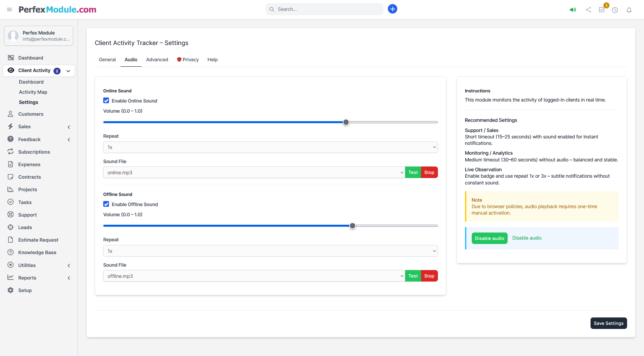The height and width of the screenshot is (356, 644).
Task: Open the notifications bell
Action: coord(629,10)
